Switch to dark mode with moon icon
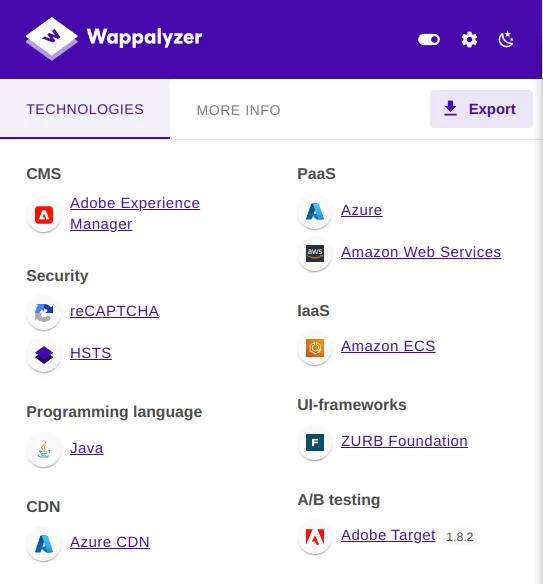This screenshot has width=543, height=584. pos(506,39)
